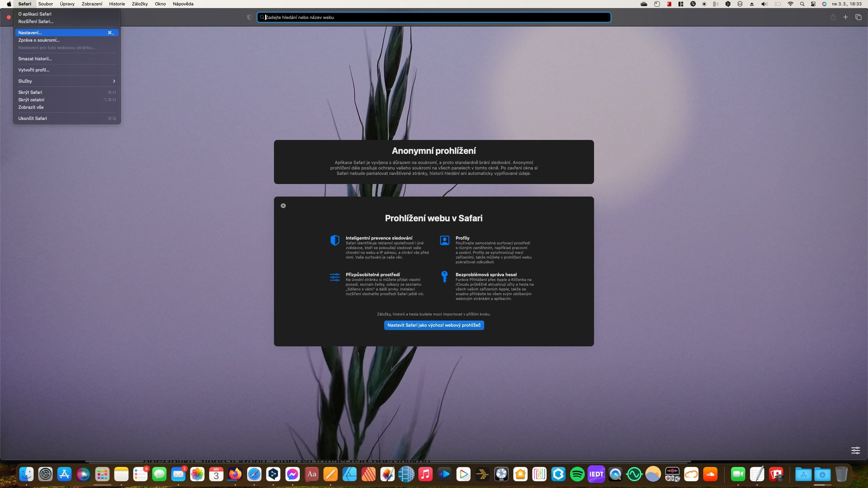Dismiss the Prohlížení webu v Safari card

(283, 206)
